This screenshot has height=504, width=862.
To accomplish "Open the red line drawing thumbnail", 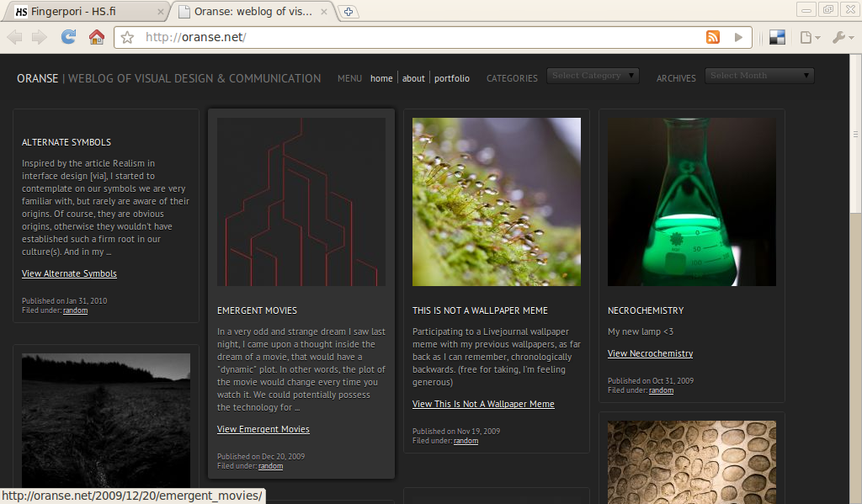I will (301, 202).
